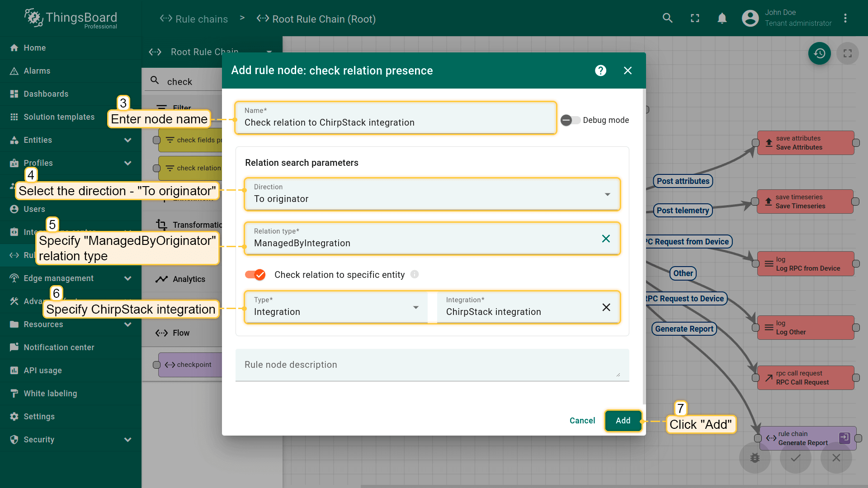868x488 pixels.
Task: Open the three-dot user menu icon
Action: (x=845, y=18)
